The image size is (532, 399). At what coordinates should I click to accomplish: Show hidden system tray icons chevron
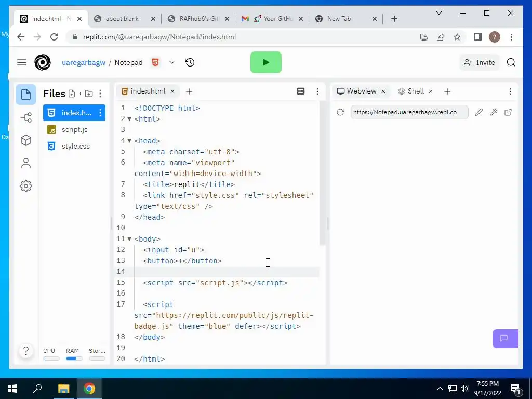pyautogui.click(x=440, y=389)
